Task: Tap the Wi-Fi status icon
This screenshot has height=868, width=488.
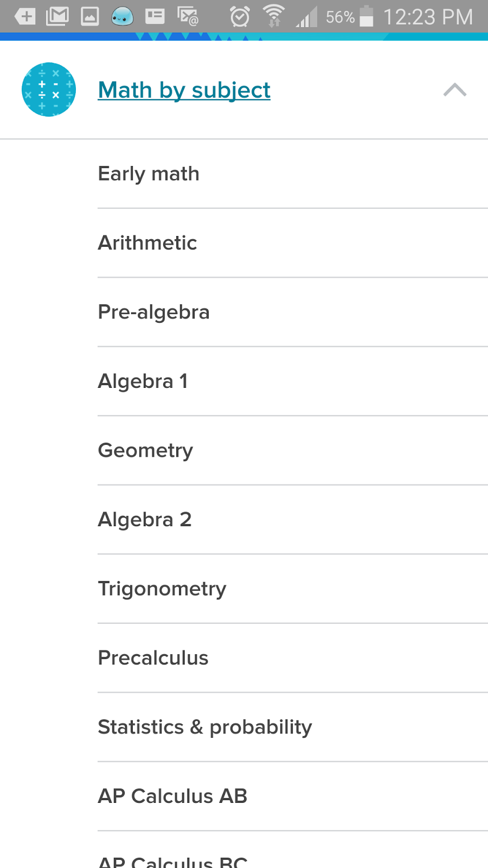Action: (x=273, y=16)
